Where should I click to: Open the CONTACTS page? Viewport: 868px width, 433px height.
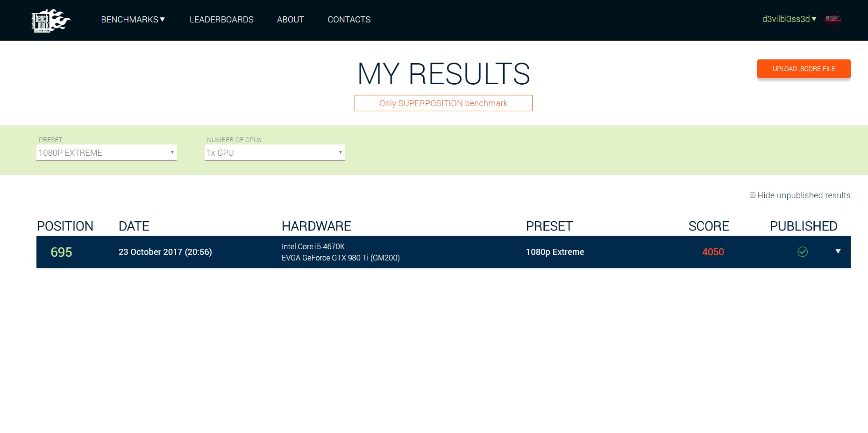click(349, 20)
